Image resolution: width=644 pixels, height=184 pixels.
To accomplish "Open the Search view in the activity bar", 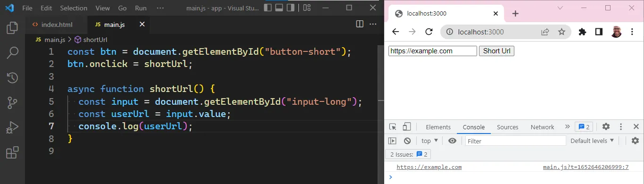I will [12, 53].
